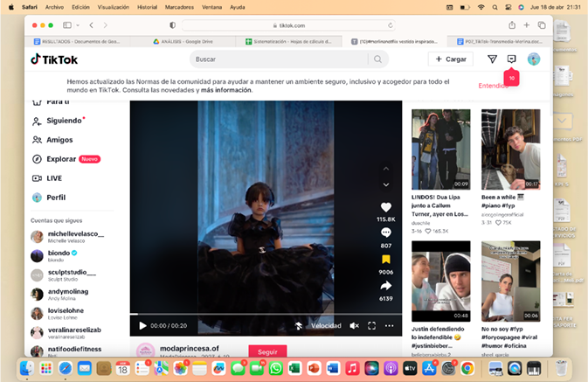Screen dimensions: 588x382
Task: Click the search magnifier icon
Action: pyautogui.click(x=377, y=59)
